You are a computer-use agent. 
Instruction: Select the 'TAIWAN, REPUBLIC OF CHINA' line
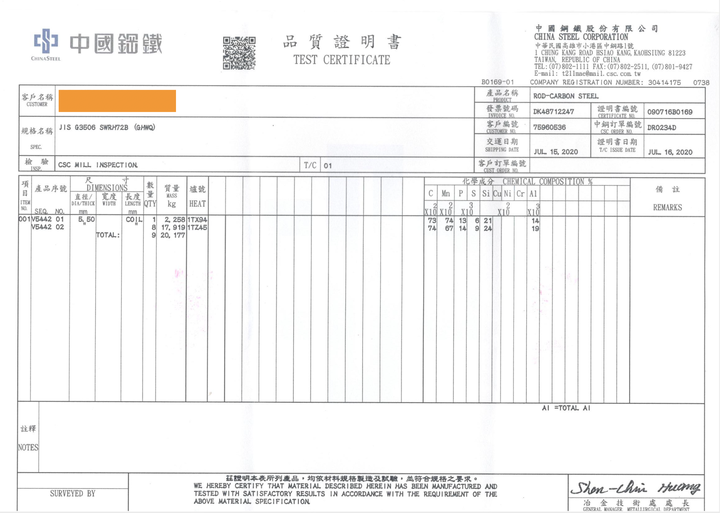click(577, 60)
